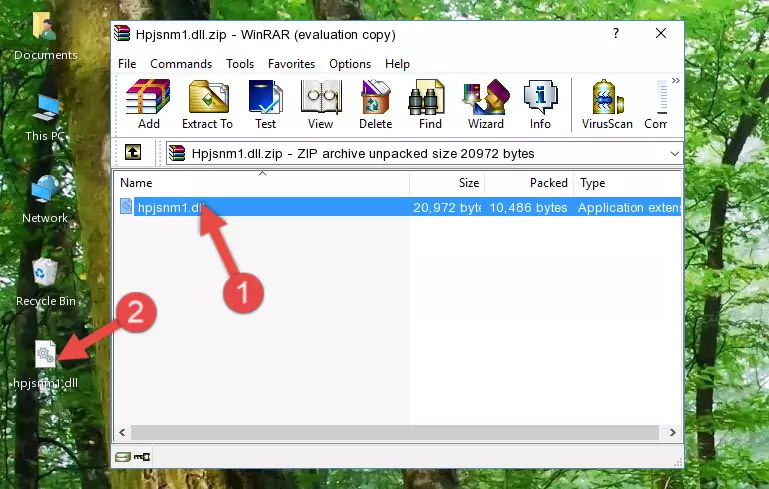Expand hidden toolbar buttons chevron

click(x=676, y=81)
